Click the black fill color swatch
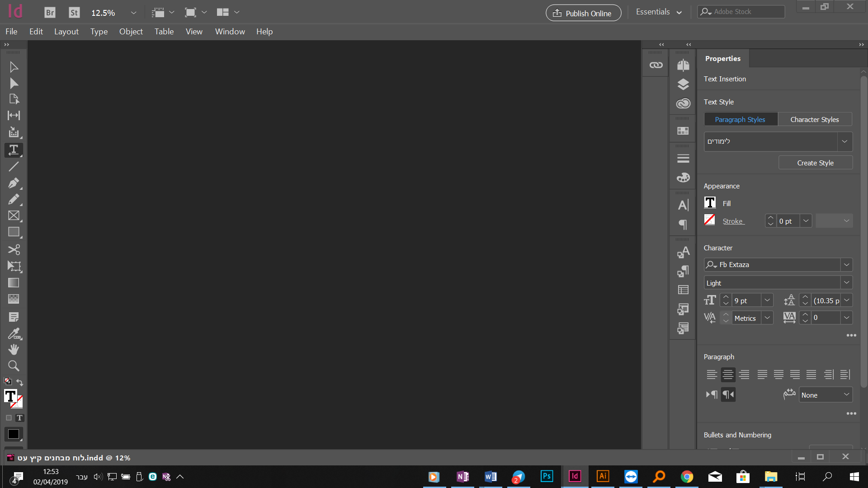Viewport: 868px width, 488px height. pyautogui.click(x=13, y=434)
